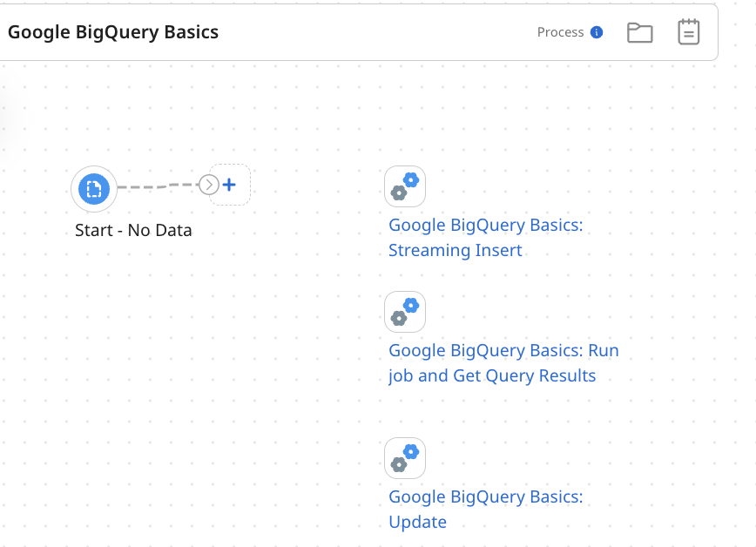Click the Process label in the header
The width and height of the screenshot is (756, 547).
[562, 32]
